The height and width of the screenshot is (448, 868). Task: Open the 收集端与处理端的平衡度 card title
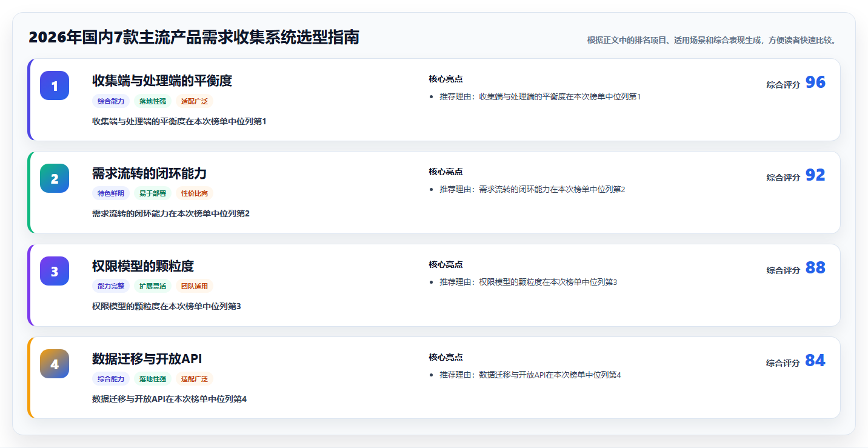tap(162, 81)
